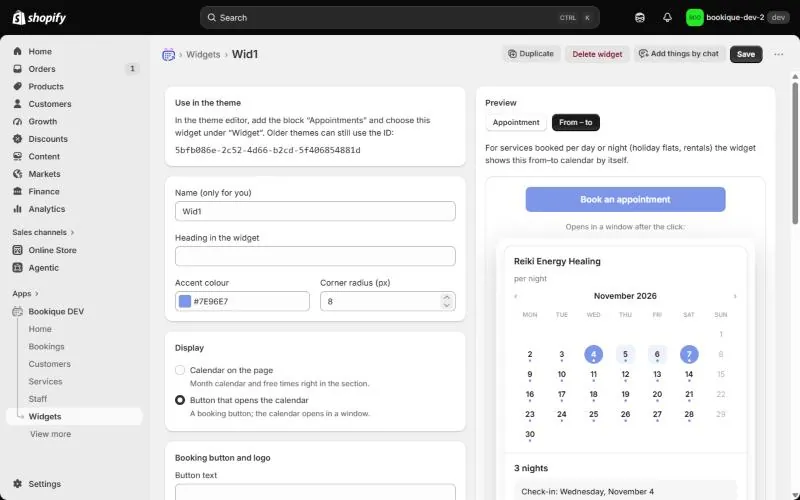Click the Orders icon in sidebar
Image resolution: width=800 pixels, height=500 pixels.
pyautogui.click(x=17, y=69)
